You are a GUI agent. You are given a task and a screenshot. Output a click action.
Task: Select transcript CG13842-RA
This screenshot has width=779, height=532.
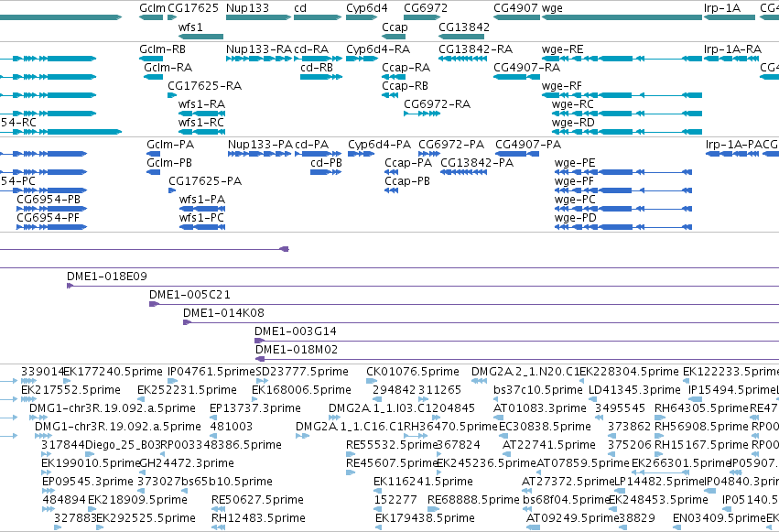click(x=462, y=59)
